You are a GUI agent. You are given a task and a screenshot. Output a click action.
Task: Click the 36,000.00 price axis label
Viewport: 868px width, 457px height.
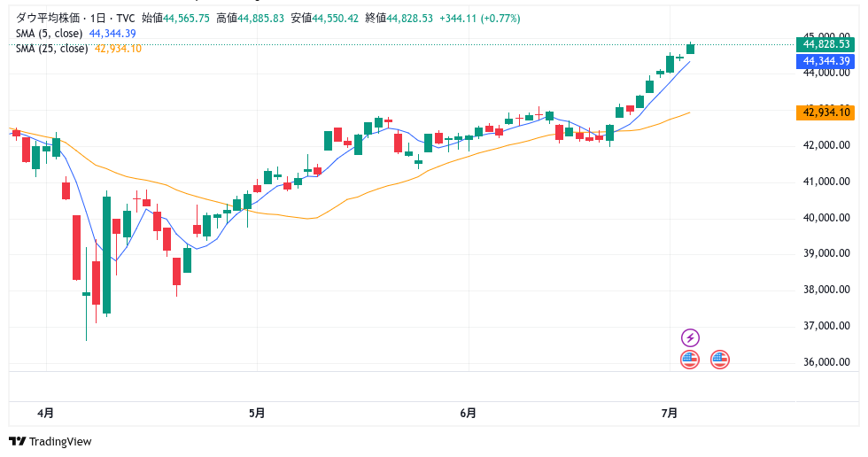[826, 362]
